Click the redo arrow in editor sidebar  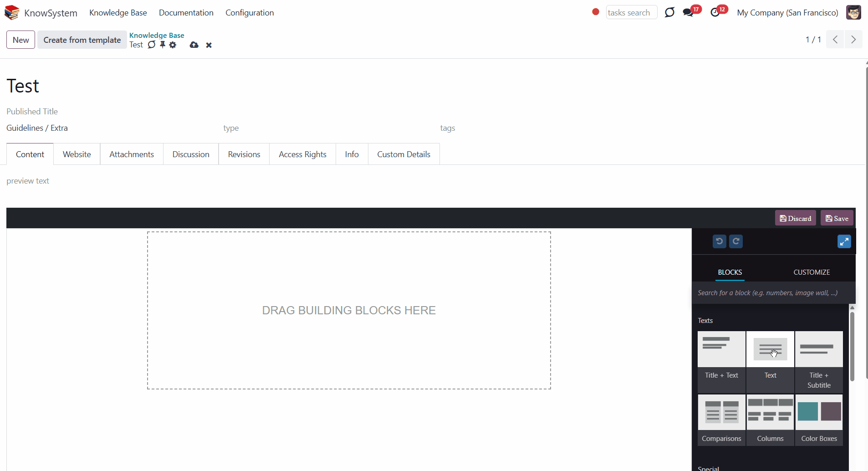(736, 241)
